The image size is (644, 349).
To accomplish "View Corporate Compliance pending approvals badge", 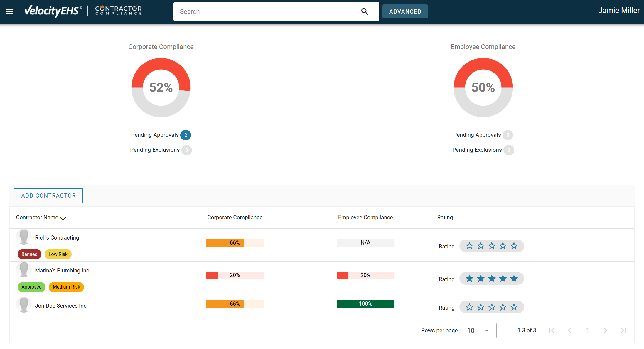I will [186, 135].
